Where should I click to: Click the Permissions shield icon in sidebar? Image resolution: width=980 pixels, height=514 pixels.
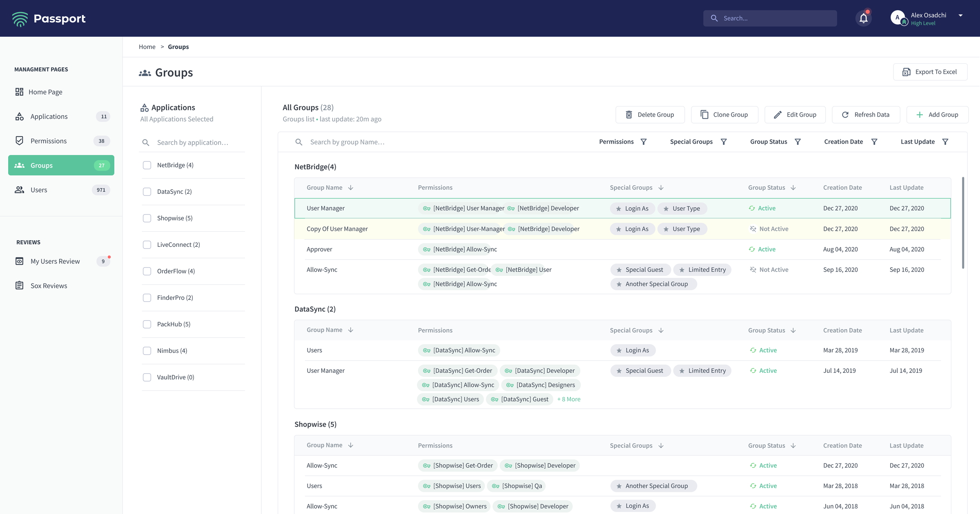[19, 141]
